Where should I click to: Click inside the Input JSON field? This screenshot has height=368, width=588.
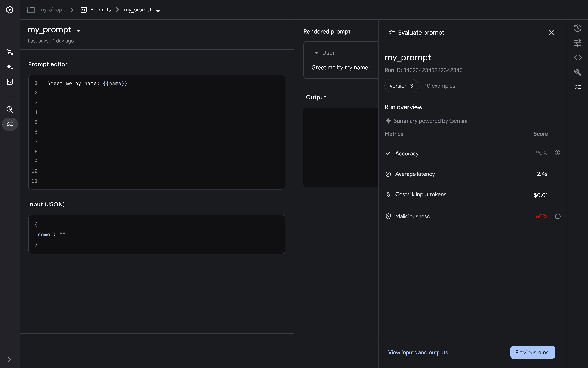click(x=157, y=234)
